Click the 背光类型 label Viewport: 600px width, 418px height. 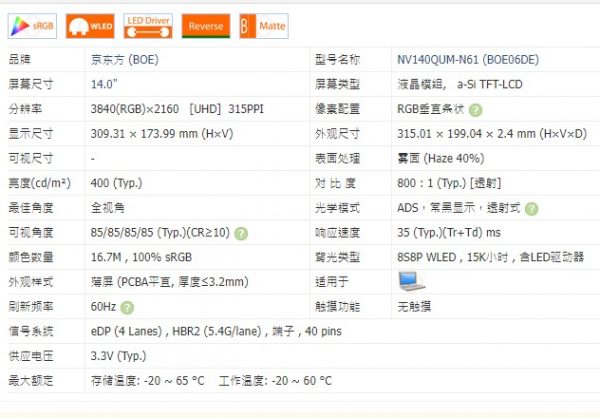337,257
